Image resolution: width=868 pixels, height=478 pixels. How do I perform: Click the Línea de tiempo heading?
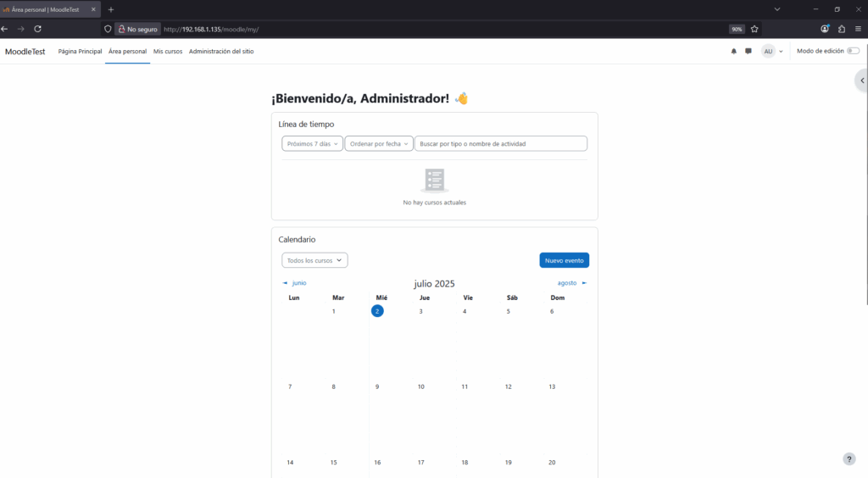click(x=306, y=125)
